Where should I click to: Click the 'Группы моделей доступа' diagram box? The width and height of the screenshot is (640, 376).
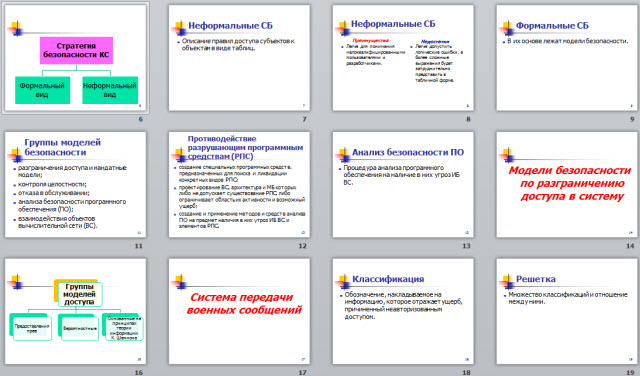coord(79,294)
